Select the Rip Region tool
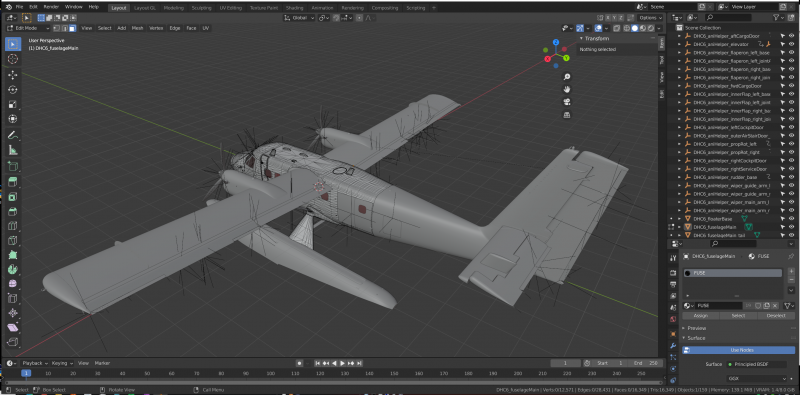800x395 pixels. [x=13, y=342]
